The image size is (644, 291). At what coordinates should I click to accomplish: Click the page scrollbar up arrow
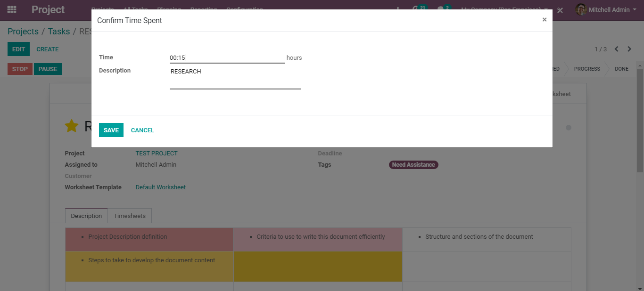pyautogui.click(x=640, y=66)
